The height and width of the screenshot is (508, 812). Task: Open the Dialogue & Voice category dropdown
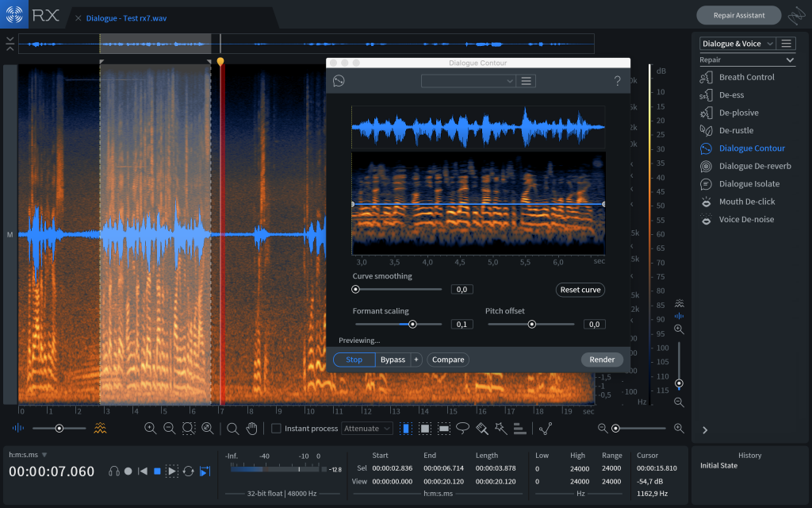(x=737, y=44)
